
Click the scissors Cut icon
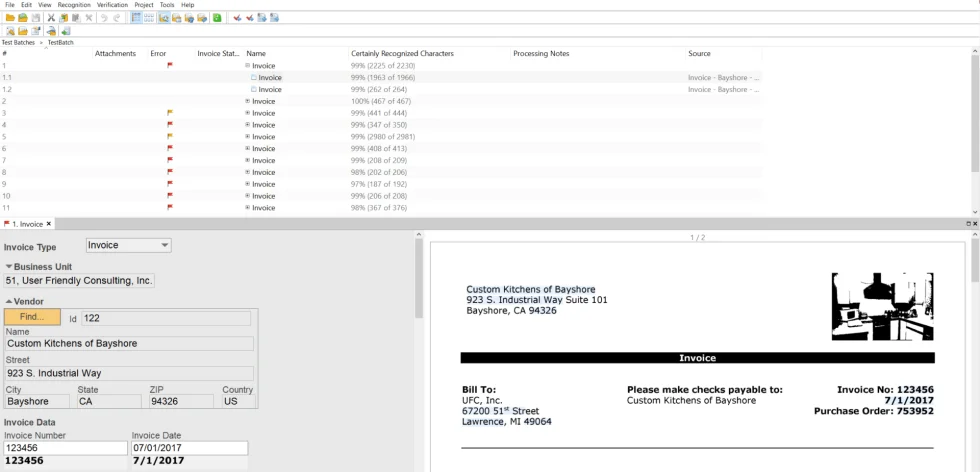51,18
